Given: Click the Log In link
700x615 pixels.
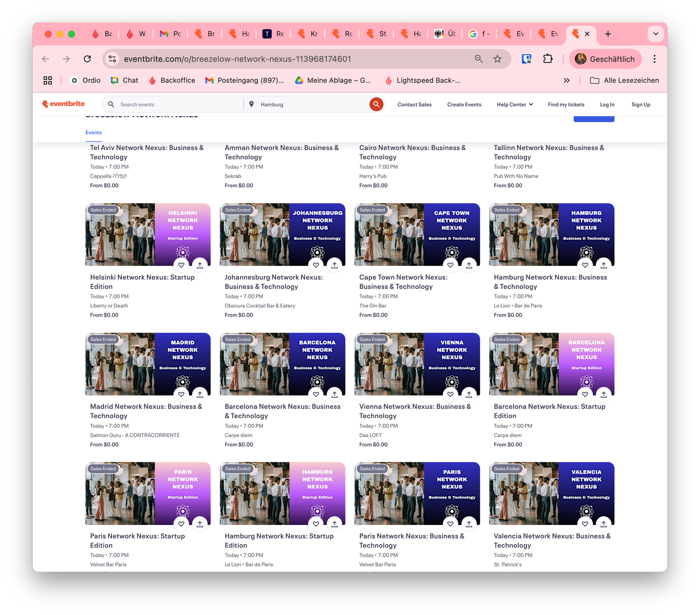Looking at the screenshot, I should click(x=607, y=104).
